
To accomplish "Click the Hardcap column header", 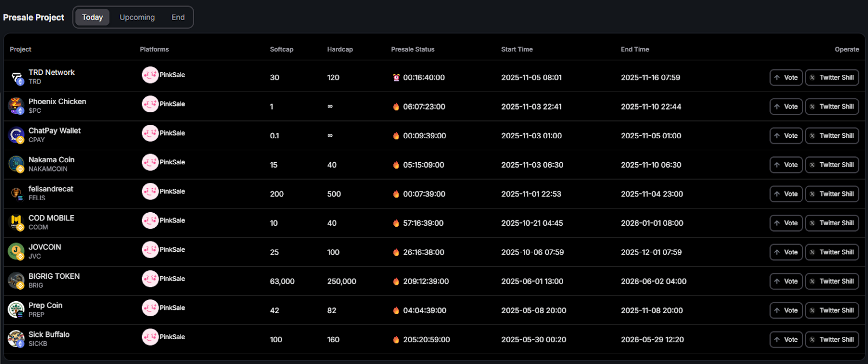I will point(340,49).
